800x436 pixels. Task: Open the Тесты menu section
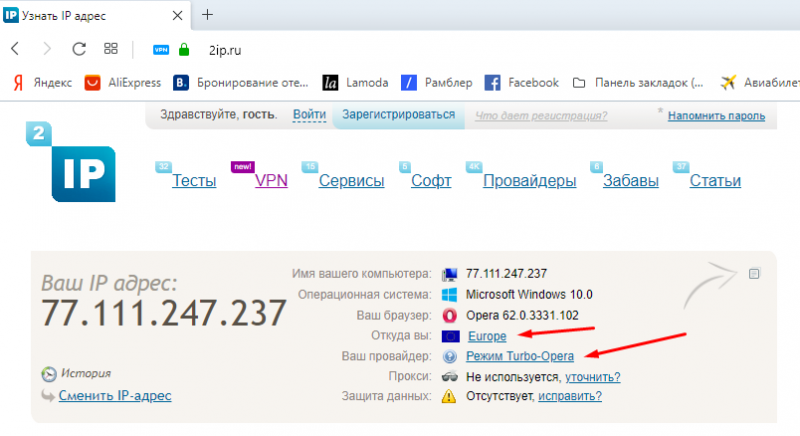click(194, 181)
